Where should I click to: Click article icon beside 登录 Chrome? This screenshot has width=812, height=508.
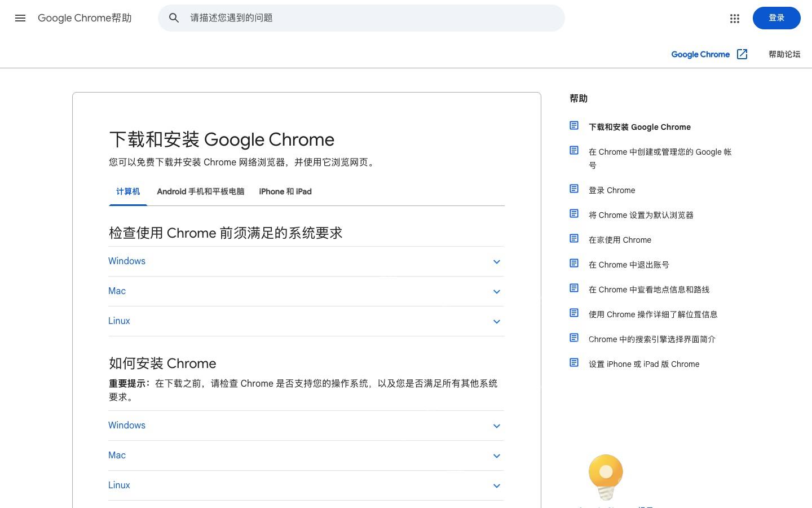coord(574,189)
